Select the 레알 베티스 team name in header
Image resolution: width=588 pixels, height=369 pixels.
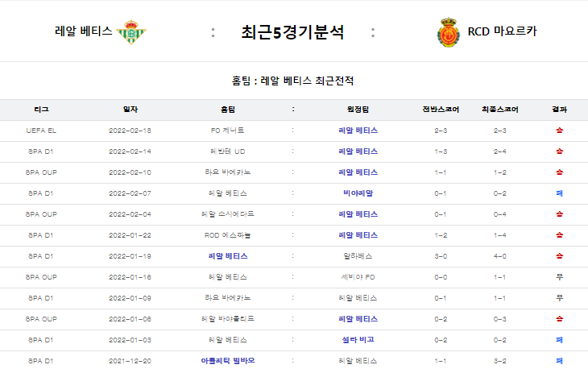pos(83,32)
